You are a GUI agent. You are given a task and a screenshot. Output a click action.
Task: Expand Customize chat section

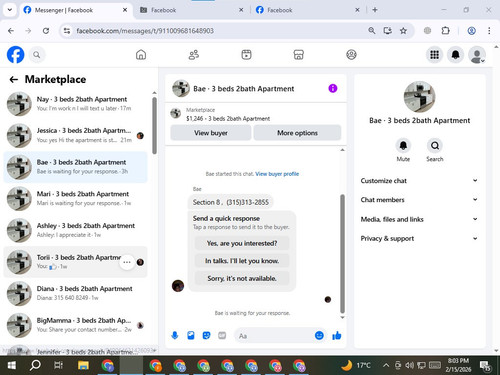click(419, 181)
